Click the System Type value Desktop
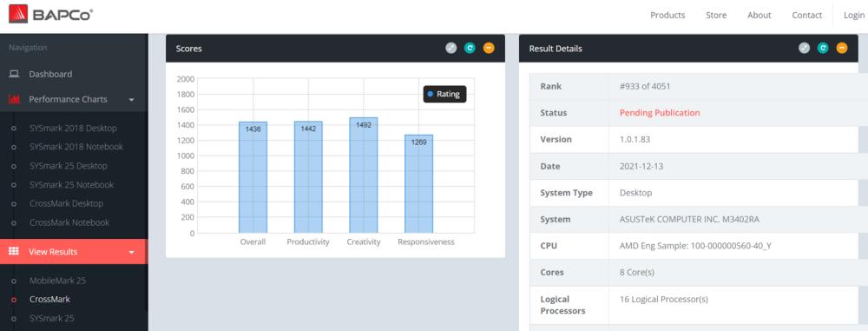This screenshot has width=868, height=331. coord(635,192)
